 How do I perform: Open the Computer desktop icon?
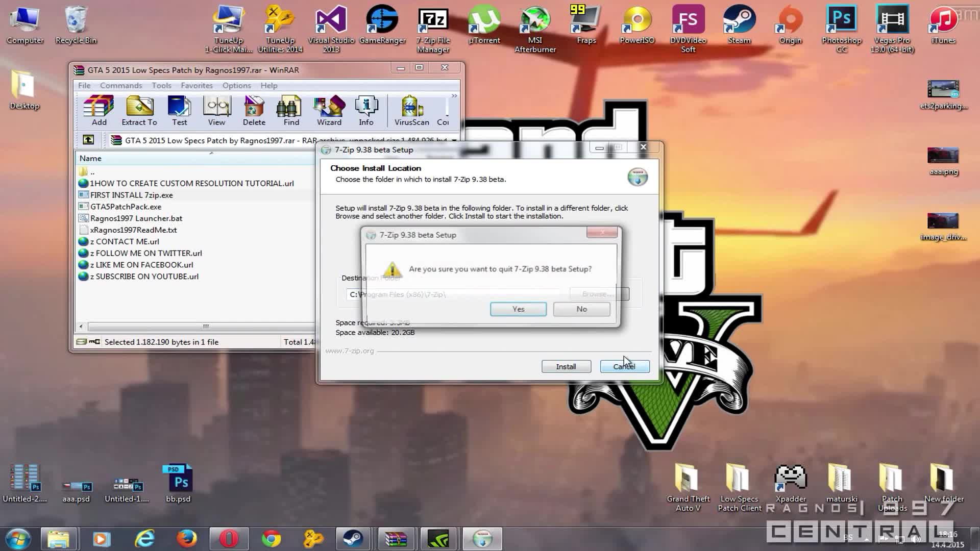[x=25, y=24]
